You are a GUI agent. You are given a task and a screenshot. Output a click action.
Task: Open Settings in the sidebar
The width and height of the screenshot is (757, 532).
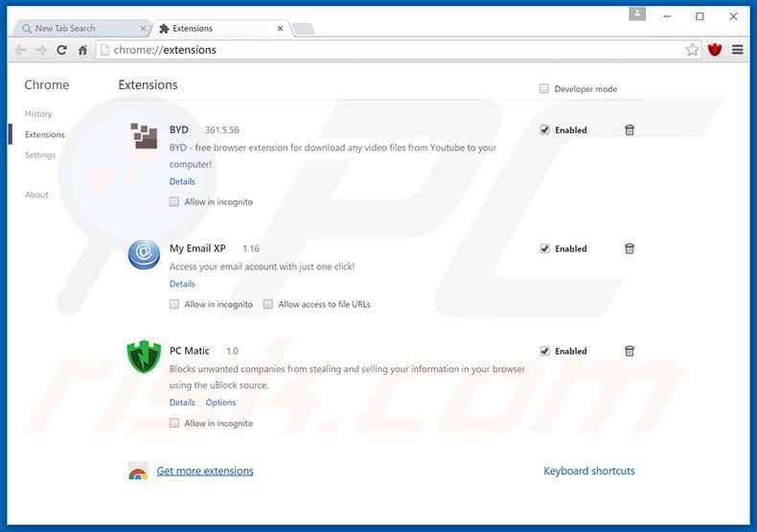(40, 155)
